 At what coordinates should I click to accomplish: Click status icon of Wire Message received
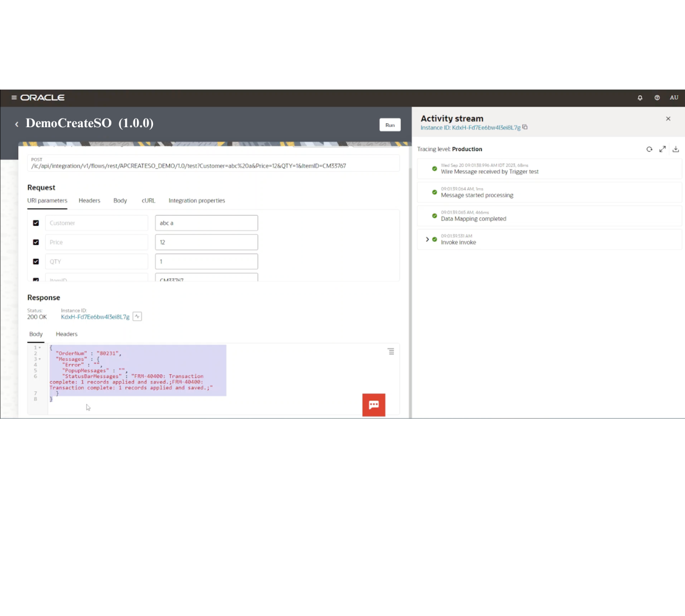tap(434, 169)
